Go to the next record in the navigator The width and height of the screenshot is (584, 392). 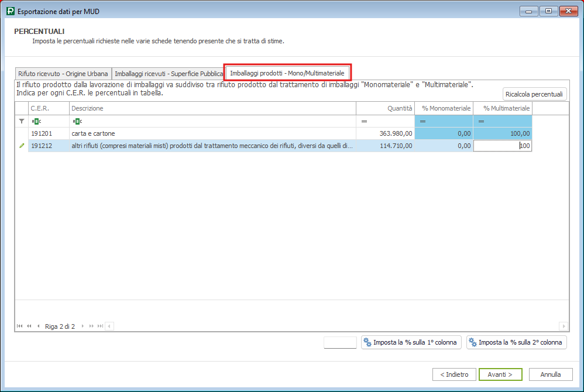coord(83,326)
